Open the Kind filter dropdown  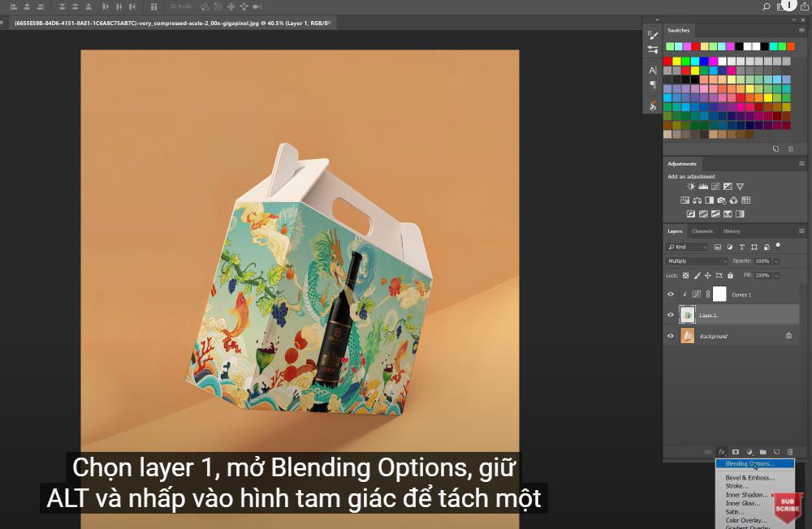[x=687, y=247]
